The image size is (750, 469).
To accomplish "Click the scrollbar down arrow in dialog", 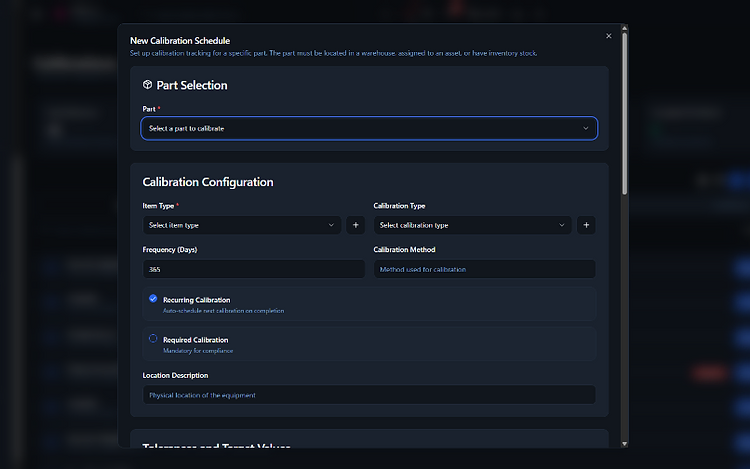I will 624,444.
